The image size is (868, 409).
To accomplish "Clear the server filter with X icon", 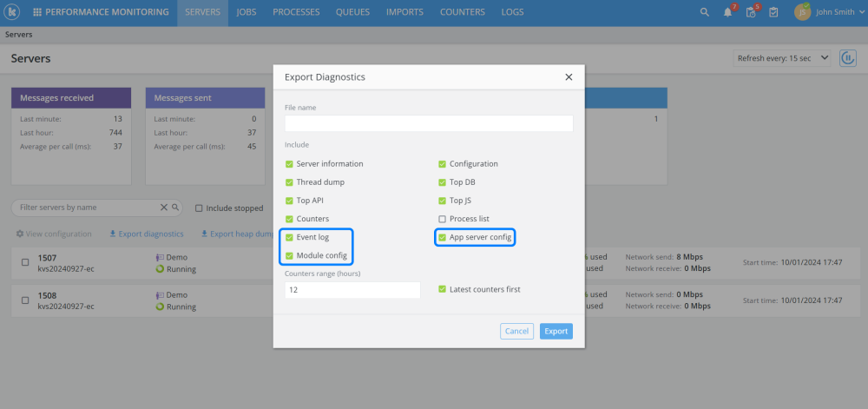I will [163, 208].
